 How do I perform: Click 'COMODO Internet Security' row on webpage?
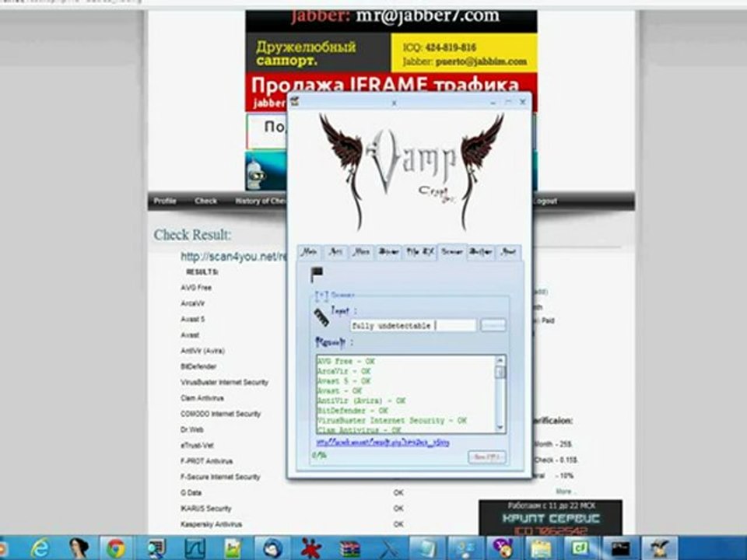pyautogui.click(x=220, y=414)
